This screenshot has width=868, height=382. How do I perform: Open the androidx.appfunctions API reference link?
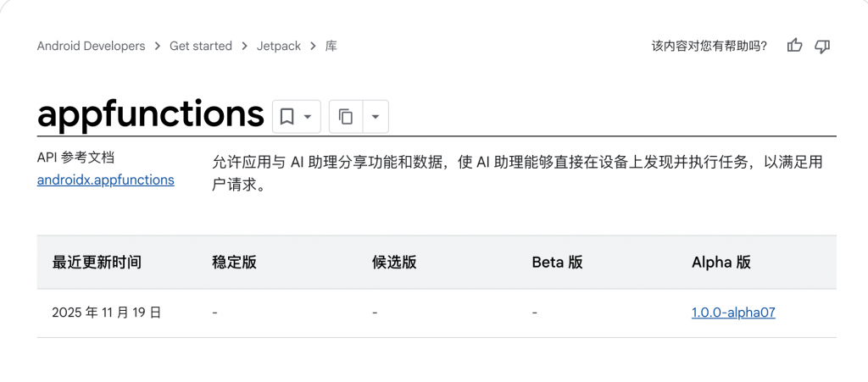[105, 180]
